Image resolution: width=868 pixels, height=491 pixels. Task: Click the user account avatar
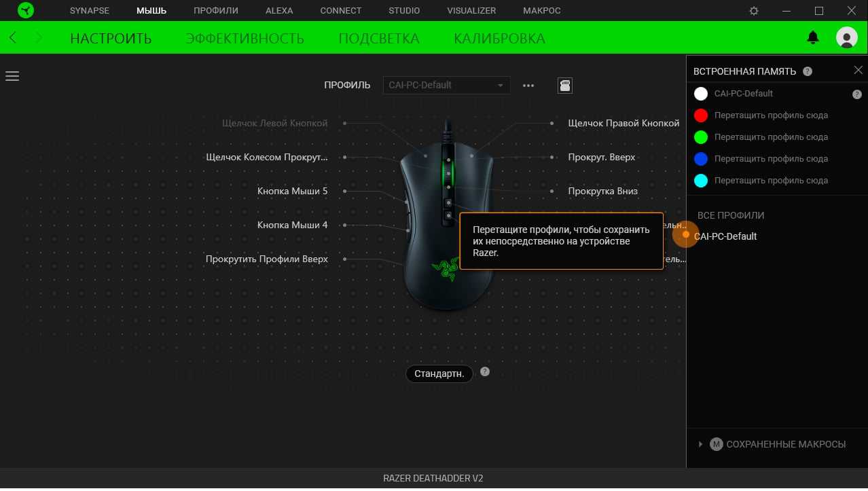(846, 38)
